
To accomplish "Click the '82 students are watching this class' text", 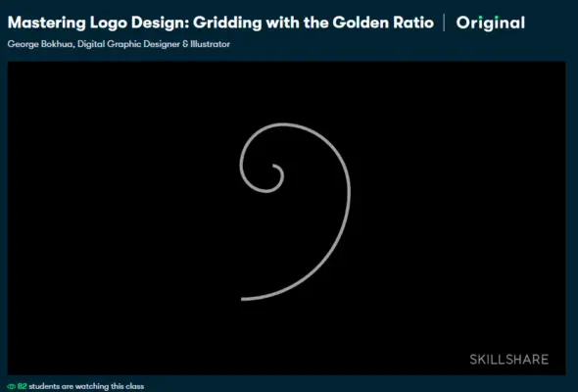I will coord(80,386).
